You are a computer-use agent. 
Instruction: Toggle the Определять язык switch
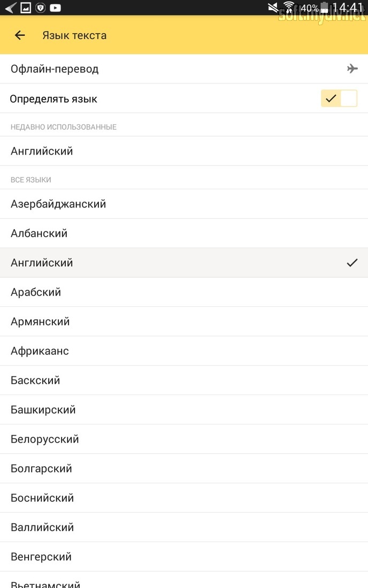(x=339, y=99)
